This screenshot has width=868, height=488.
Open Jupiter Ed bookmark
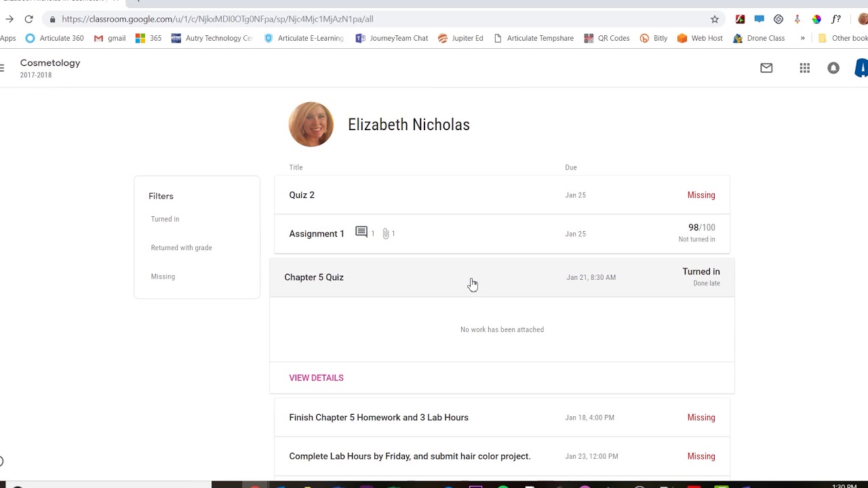(460, 38)
